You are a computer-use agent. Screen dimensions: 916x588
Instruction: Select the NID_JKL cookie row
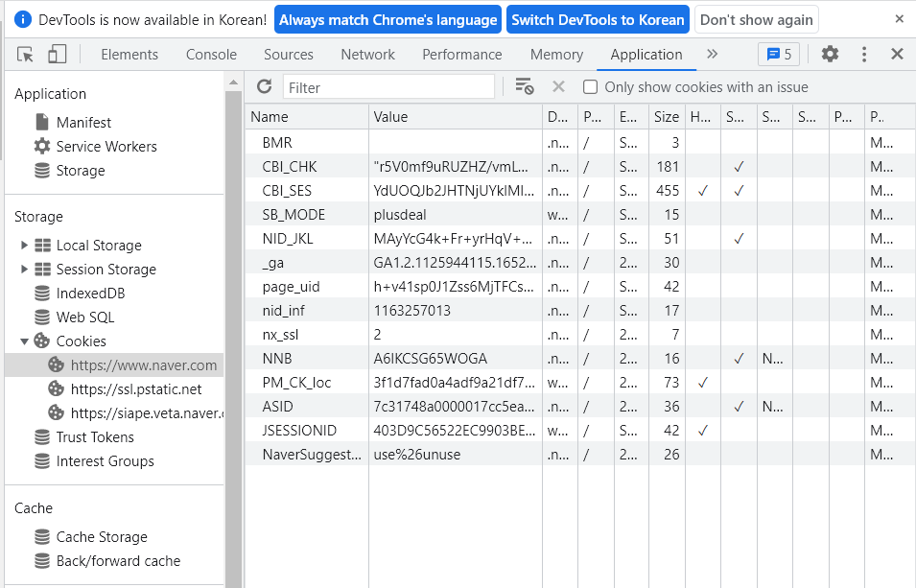[579, 238]
